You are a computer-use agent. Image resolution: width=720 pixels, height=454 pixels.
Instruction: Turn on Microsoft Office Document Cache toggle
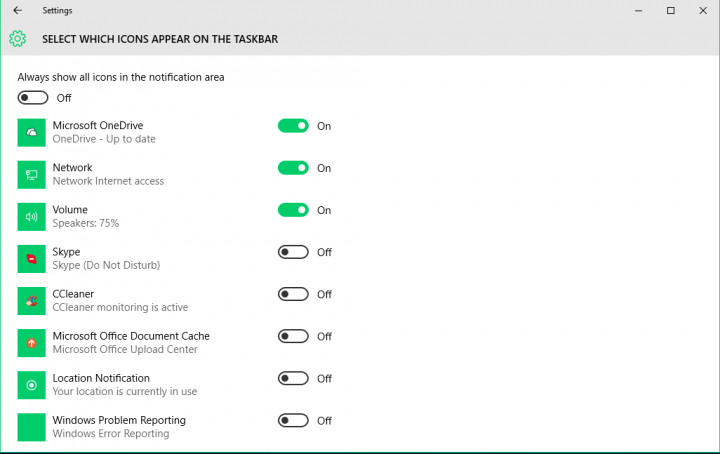pyautogui.click(x=293, y=336)
